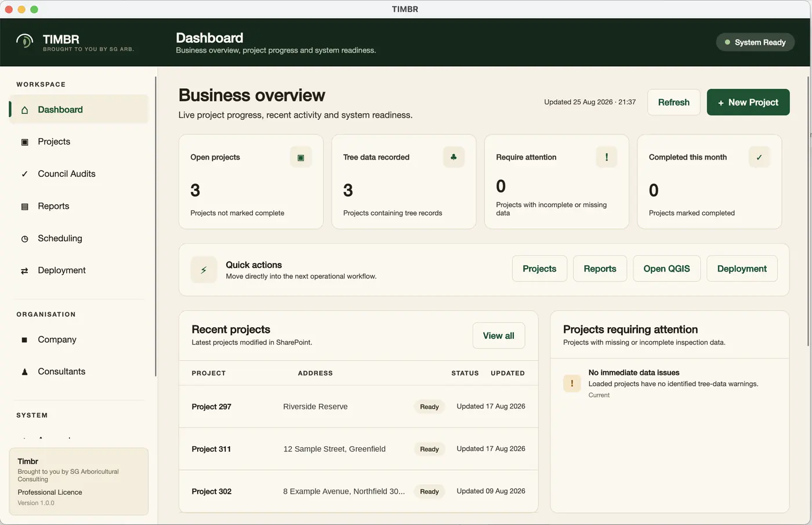The image size is (812, 525).
Task: Click the Council Audits checkmark icon
Action: click(24, 174)
